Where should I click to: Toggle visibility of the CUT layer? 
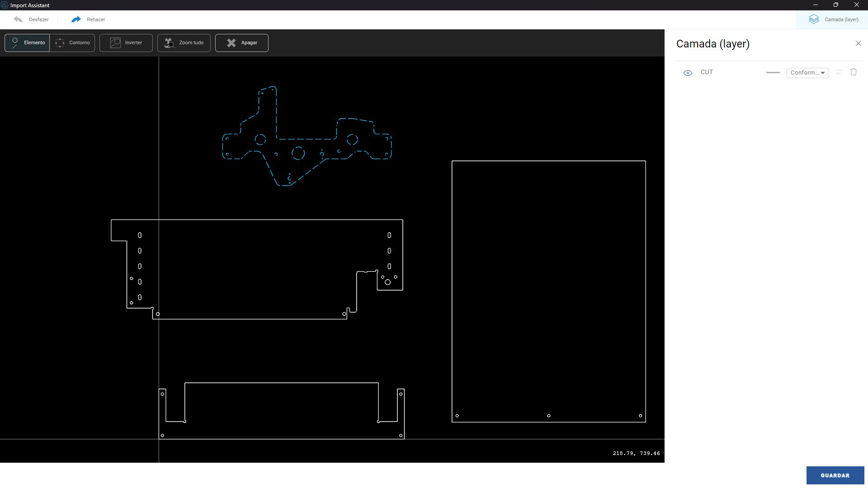point(688,73)
